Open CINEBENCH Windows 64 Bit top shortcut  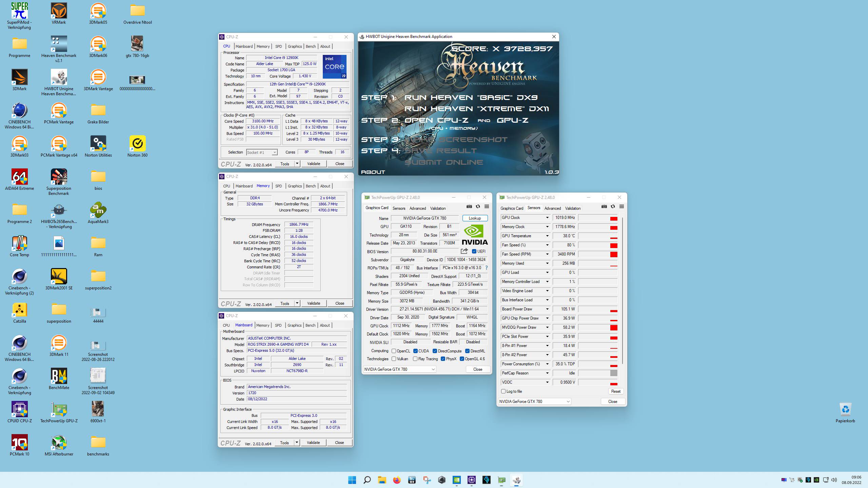click(x=19, y=116)
